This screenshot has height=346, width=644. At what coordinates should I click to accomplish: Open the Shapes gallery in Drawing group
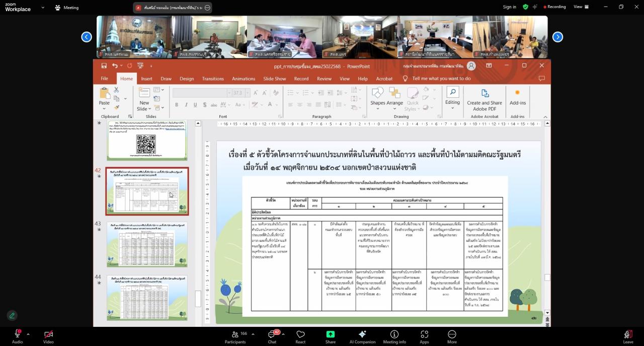[x=377, y=97]
